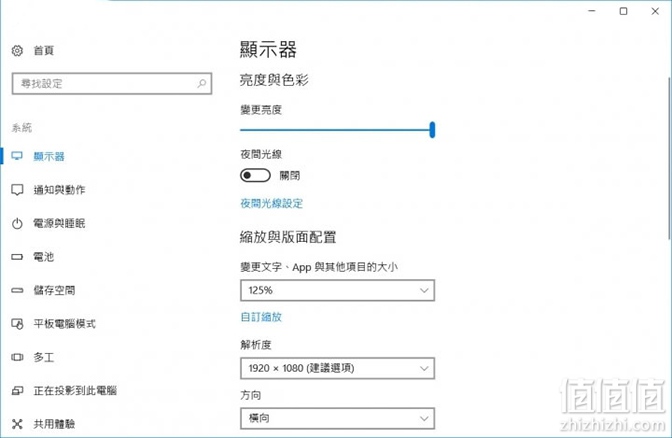
Task: Minimize the Settings window
Action: pos(592,11)
